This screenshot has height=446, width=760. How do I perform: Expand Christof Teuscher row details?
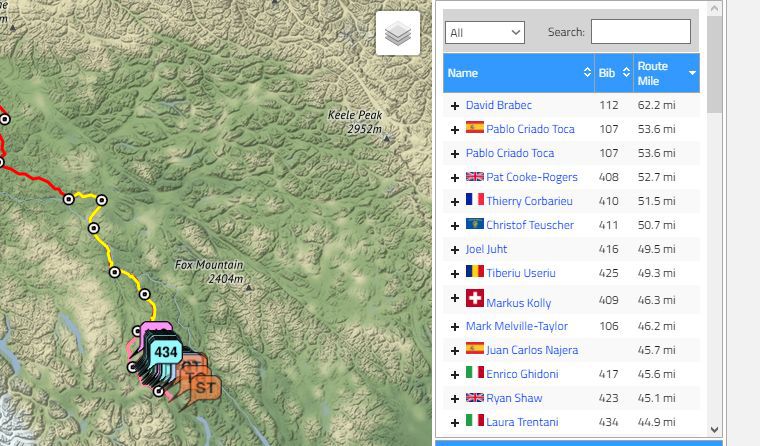455,225
